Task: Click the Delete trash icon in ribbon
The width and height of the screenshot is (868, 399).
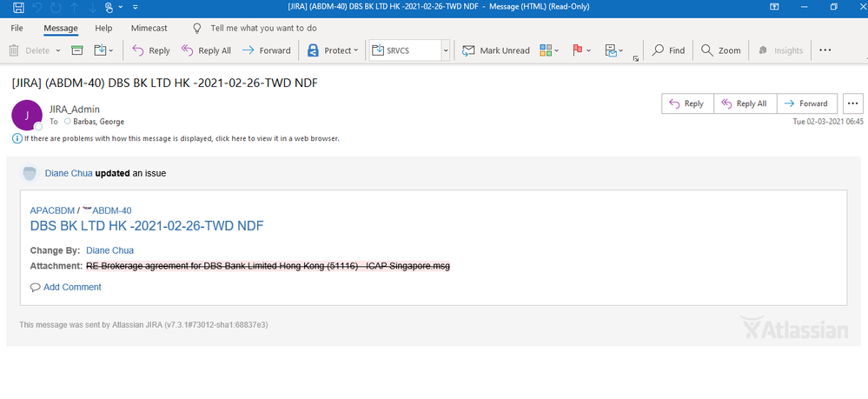Action: click(x=15, y=50)
